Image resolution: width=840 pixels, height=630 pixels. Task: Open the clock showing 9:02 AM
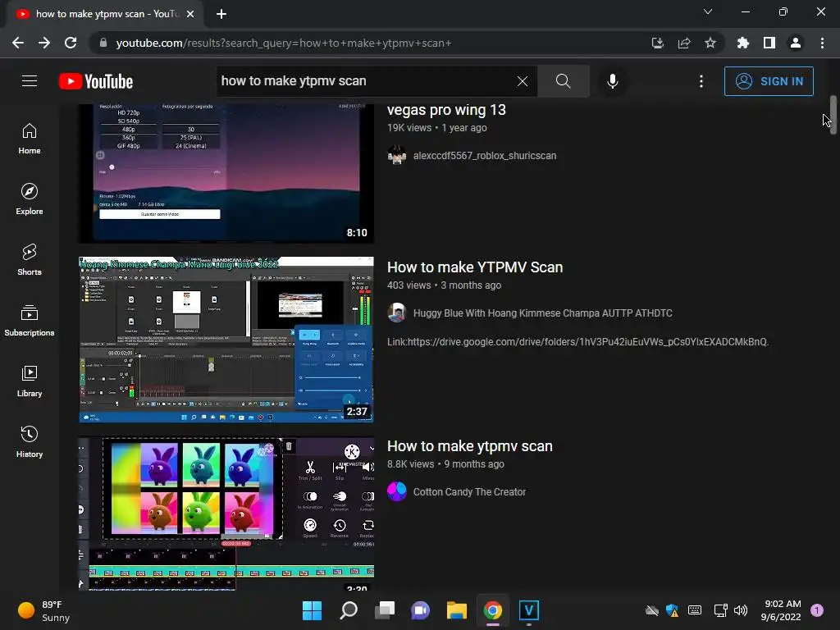(x=781, y=610)
